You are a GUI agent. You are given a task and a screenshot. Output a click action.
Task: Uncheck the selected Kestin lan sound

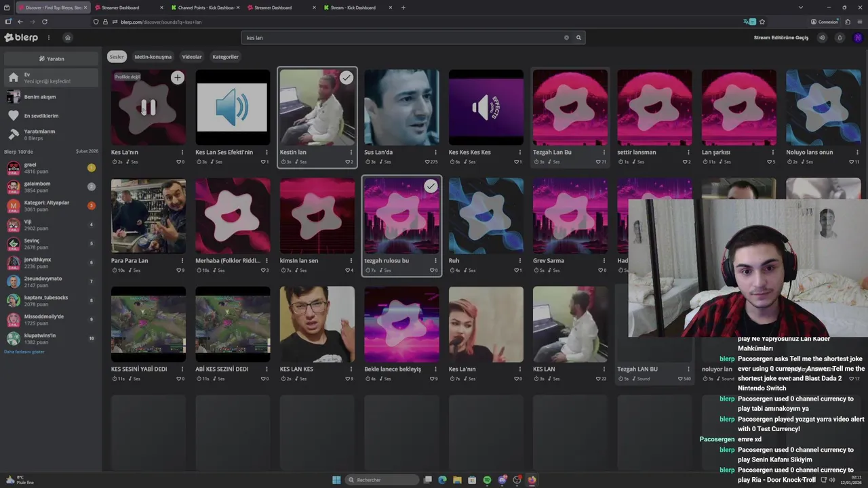click(x=346, y=78)
